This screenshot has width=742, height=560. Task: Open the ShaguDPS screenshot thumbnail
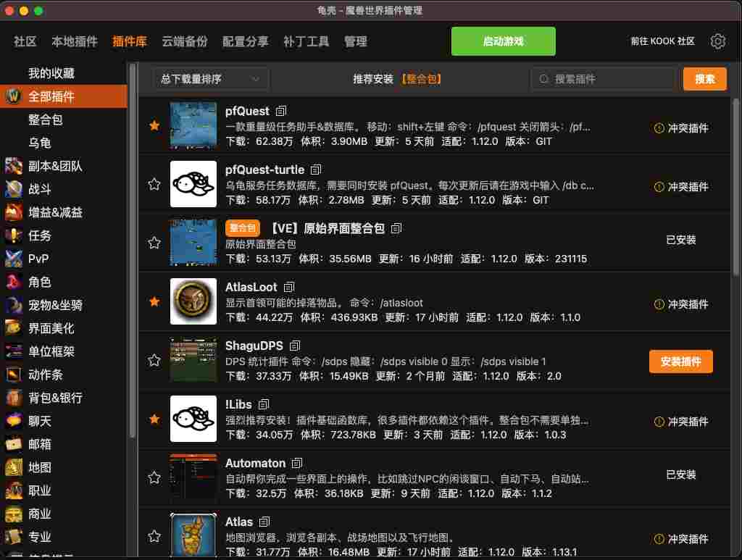click(x=193, y=360)
